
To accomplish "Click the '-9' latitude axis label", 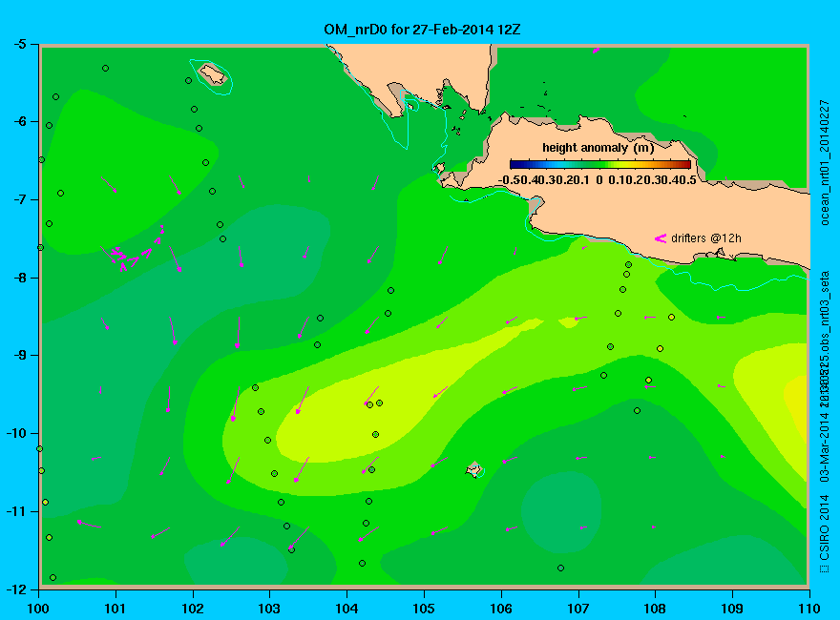I will click(x=19, y=356).
